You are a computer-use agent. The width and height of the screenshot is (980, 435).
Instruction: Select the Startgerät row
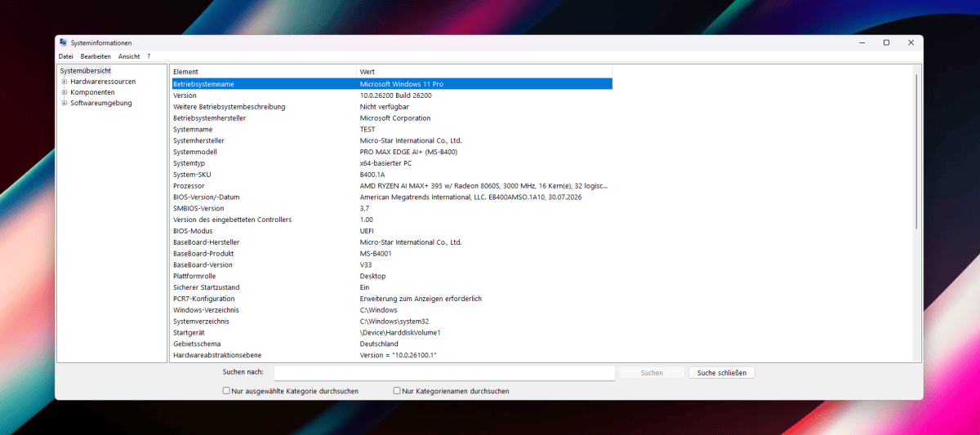point(391,333)
